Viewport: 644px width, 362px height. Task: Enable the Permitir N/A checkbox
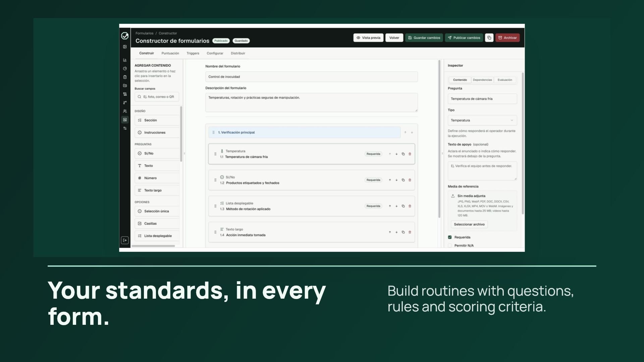click(450, 246)
